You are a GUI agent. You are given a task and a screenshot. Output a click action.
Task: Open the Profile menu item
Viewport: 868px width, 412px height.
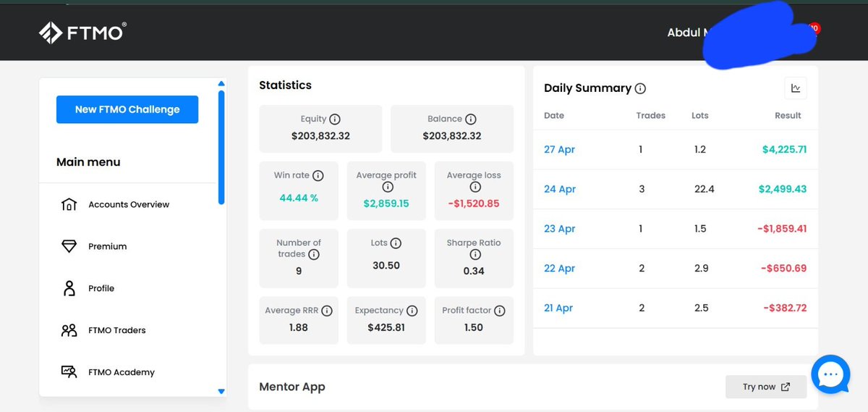point(101,288)
